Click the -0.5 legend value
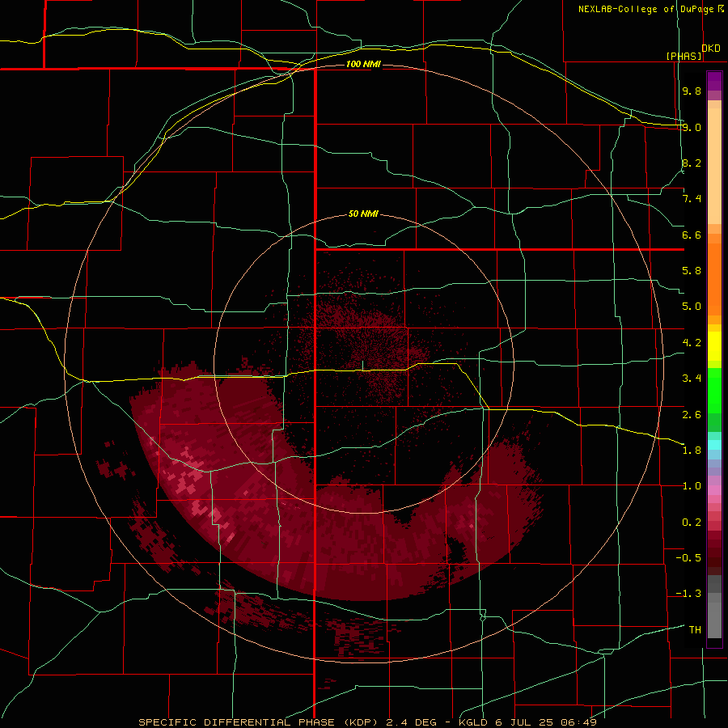 [688, 558]
